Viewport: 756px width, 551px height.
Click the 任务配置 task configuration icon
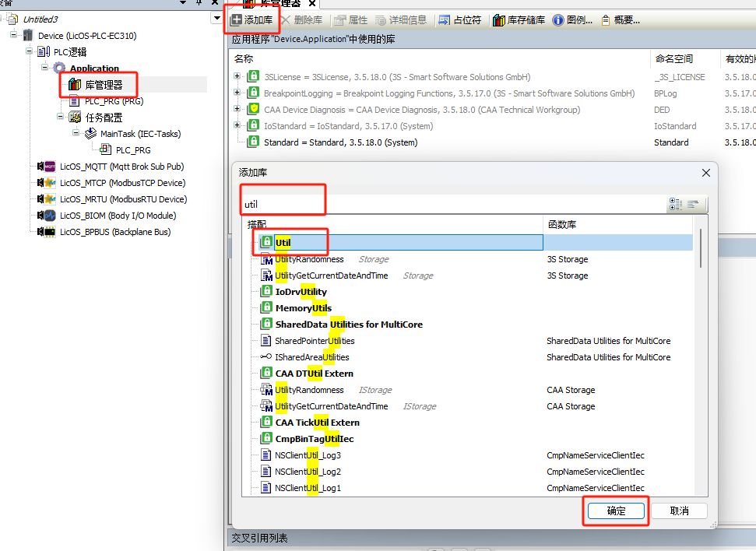[75, 118]
